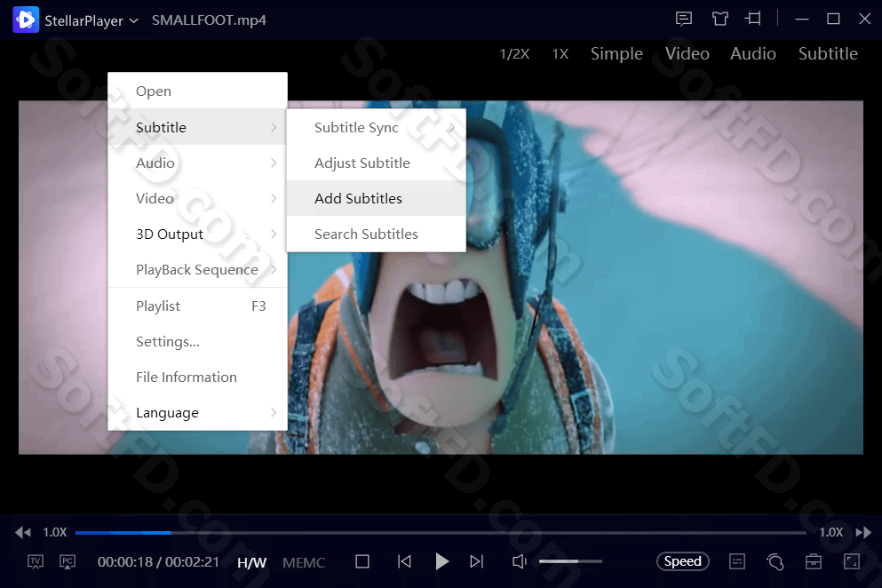This screenshot has height=588, width=882.
Task: Click the Play button
Action: 441,561
